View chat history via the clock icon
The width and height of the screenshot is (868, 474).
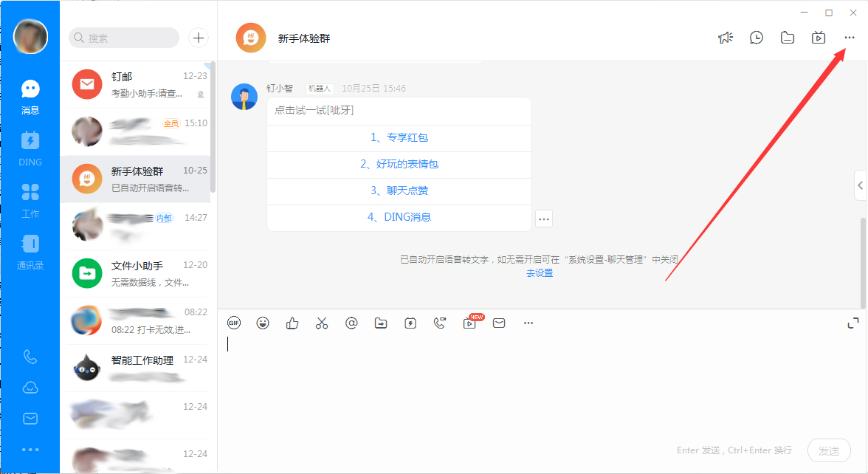pyautogui.click(x=756, y=37)
